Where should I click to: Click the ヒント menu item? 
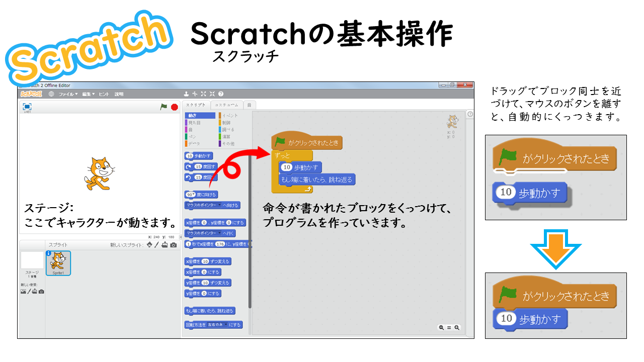point(104,94)
